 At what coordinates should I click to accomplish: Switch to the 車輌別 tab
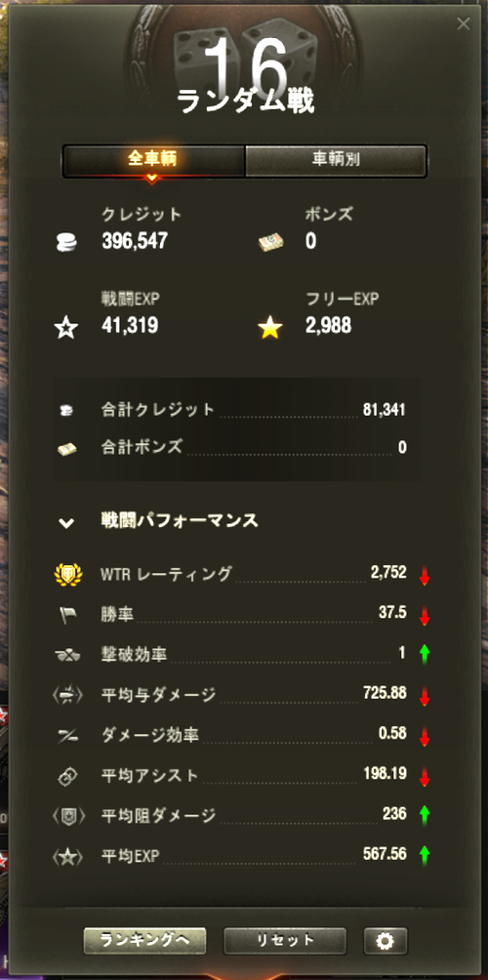click(x=336, y=161)
